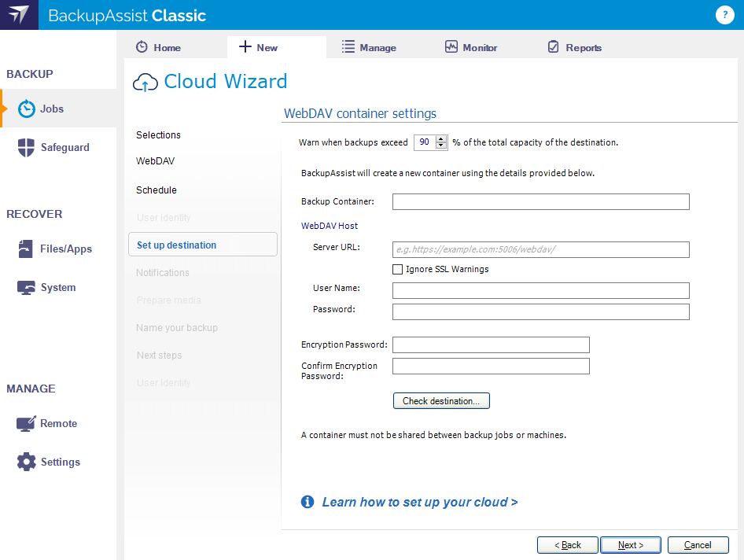This screenshot has height=560, width=744.
Task: Go back with the Back button
Action: point(568,545)
